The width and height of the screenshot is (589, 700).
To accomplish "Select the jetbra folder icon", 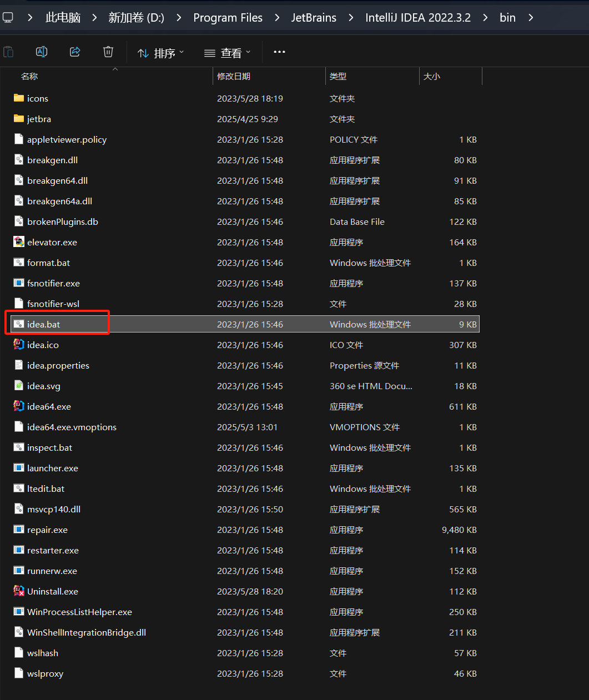I will click(19, 119).
